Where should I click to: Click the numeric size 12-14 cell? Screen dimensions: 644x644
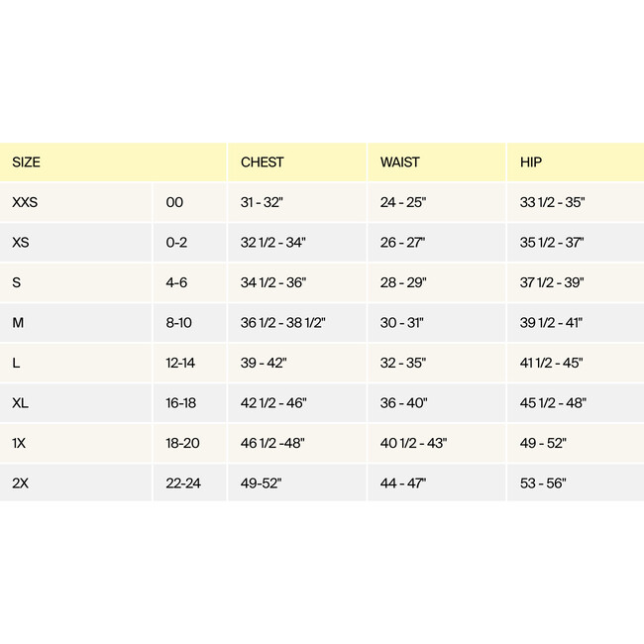point(180,363)
